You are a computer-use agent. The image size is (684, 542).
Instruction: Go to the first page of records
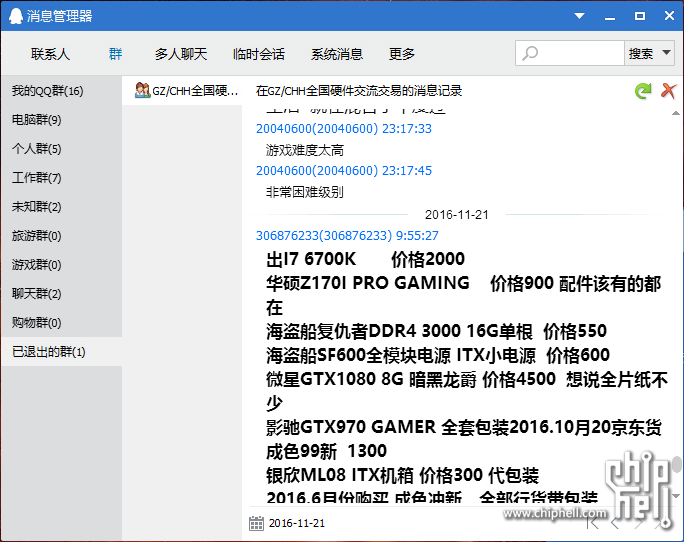(x=592, y=522)
